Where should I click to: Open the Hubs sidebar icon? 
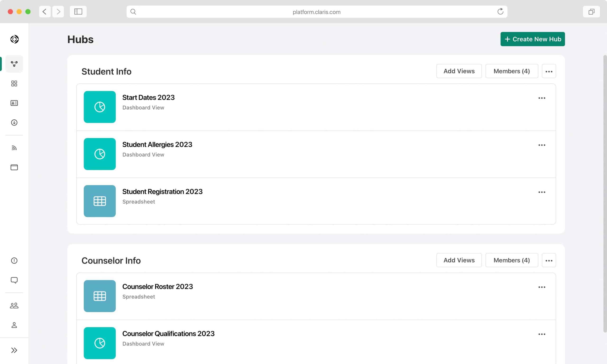coord(14,64)
